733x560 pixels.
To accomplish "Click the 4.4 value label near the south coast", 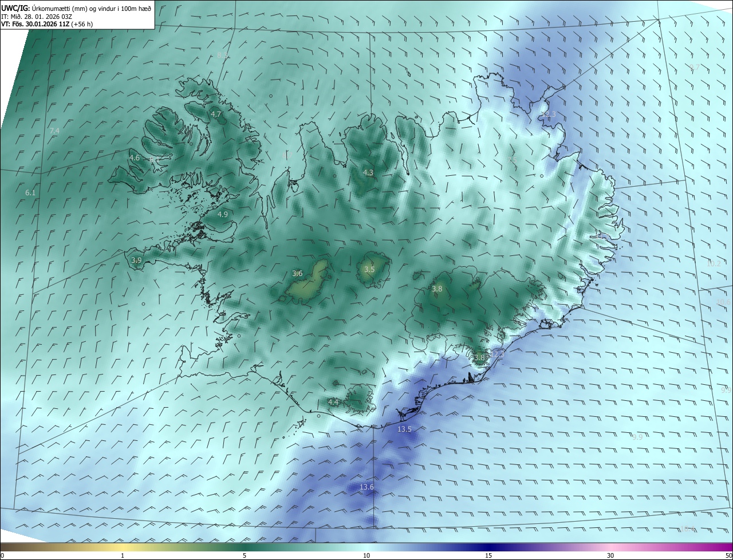I will click(333, 402).
